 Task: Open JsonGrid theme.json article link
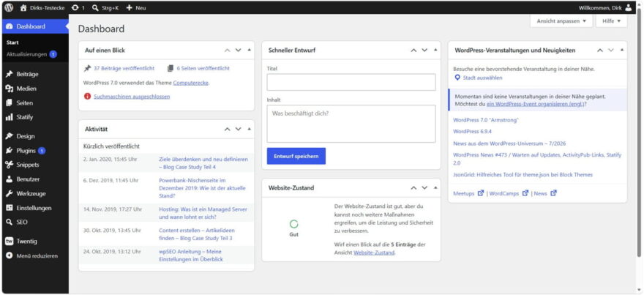pos(523,175)
